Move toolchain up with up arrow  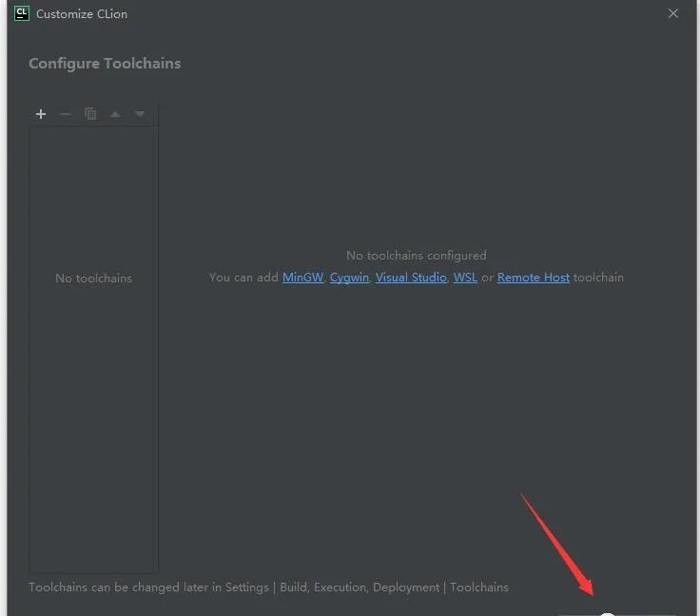(115, 114)
